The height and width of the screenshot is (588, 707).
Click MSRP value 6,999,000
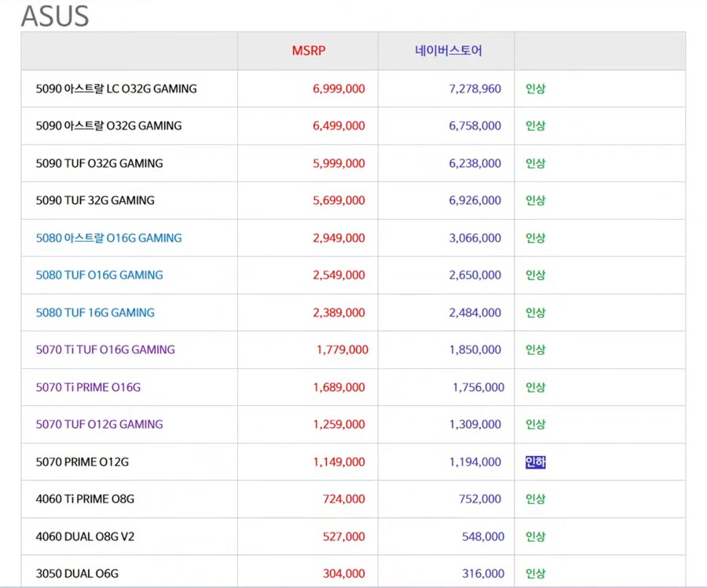339,89
